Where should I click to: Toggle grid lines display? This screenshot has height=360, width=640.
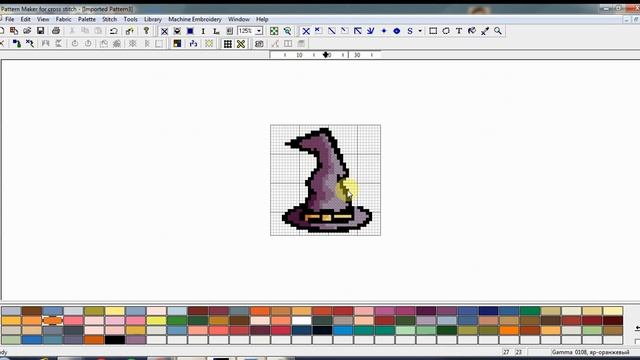click(228, 44)
